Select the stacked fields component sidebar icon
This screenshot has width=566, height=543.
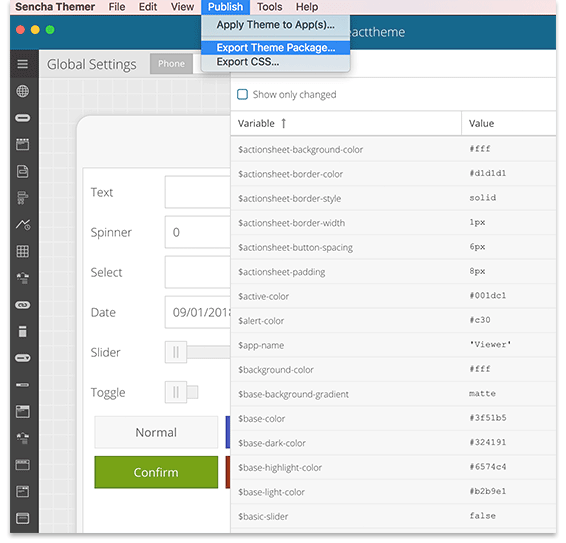(22, 198)
